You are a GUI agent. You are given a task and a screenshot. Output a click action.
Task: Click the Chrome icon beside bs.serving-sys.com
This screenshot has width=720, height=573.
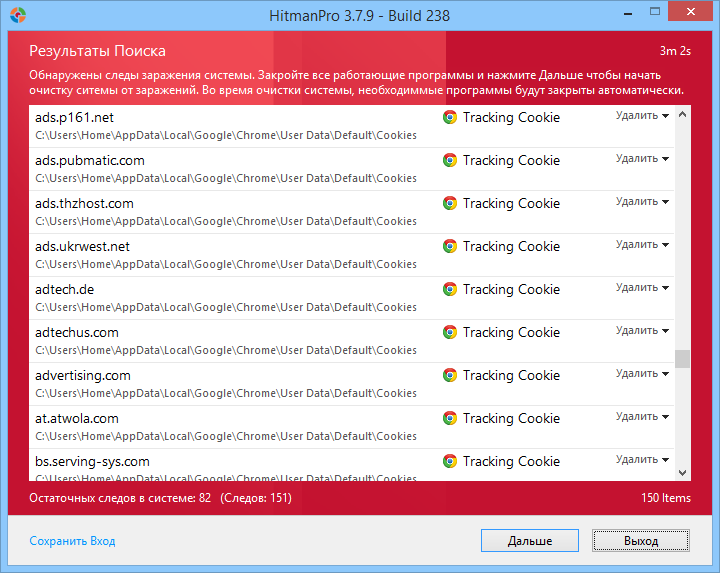(450, 461)
